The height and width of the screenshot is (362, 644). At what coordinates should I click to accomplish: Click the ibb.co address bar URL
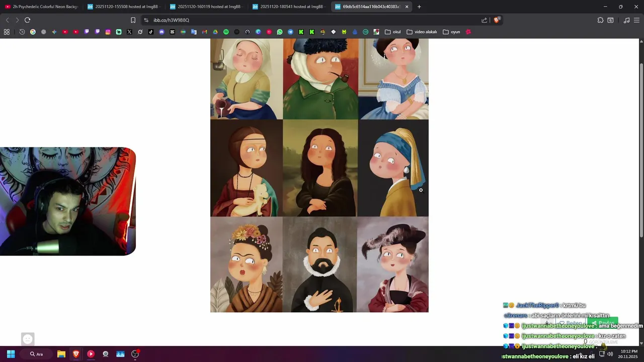[x=172, y=20]
